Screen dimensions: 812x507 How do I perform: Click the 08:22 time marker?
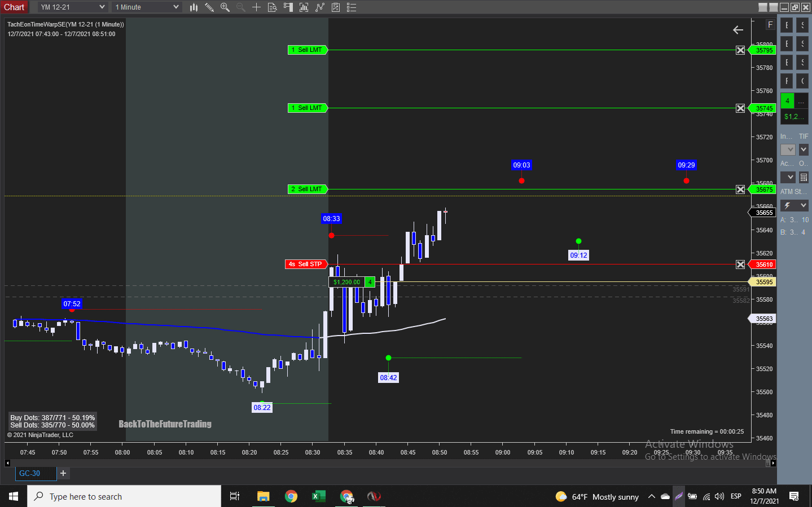tap(262, 408)
